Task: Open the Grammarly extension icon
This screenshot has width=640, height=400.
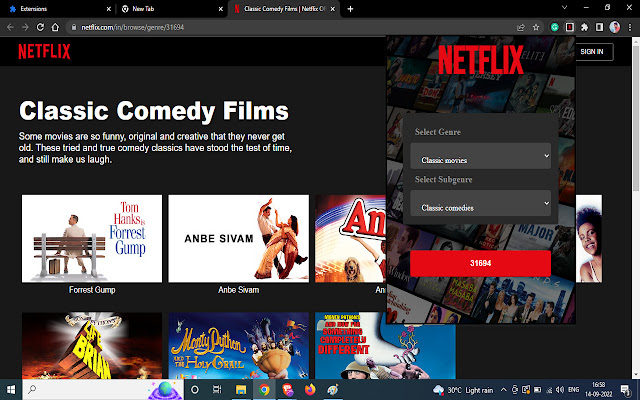Action: 554,27
